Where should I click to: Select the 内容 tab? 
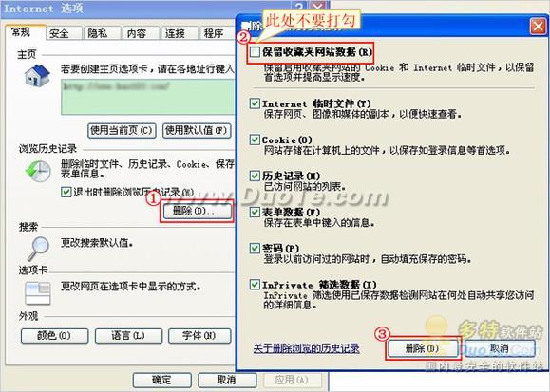141,33
